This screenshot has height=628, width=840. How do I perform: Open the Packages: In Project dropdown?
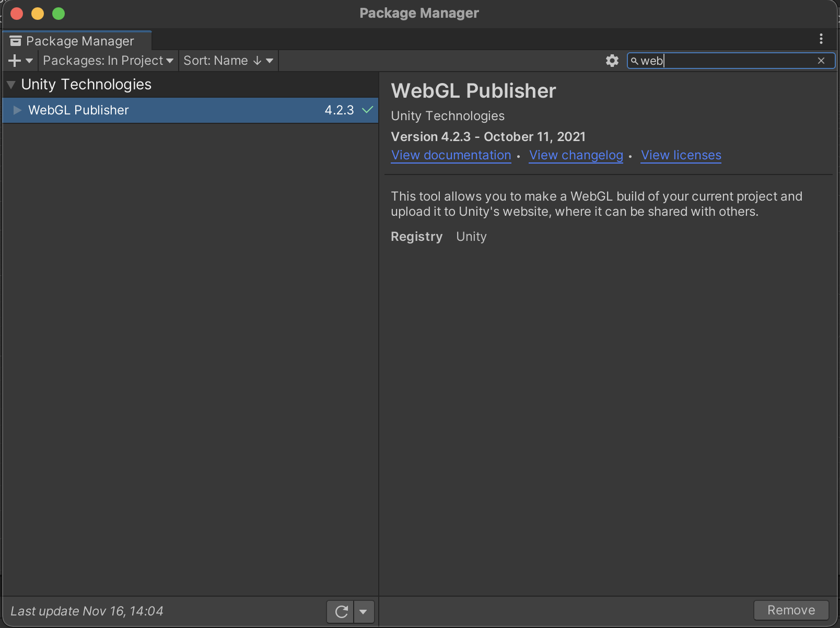[x=108, y=61]
